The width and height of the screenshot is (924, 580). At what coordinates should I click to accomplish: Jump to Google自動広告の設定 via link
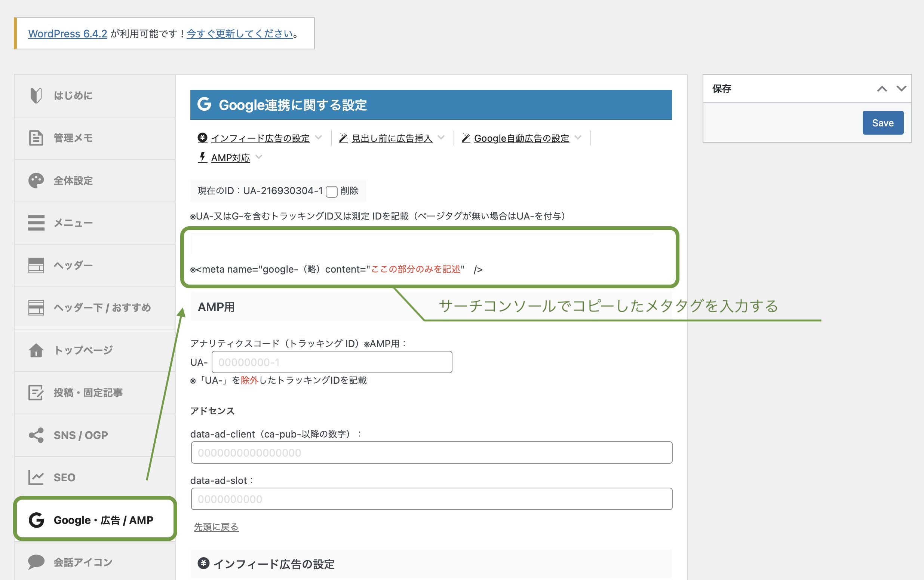(522, 138)
